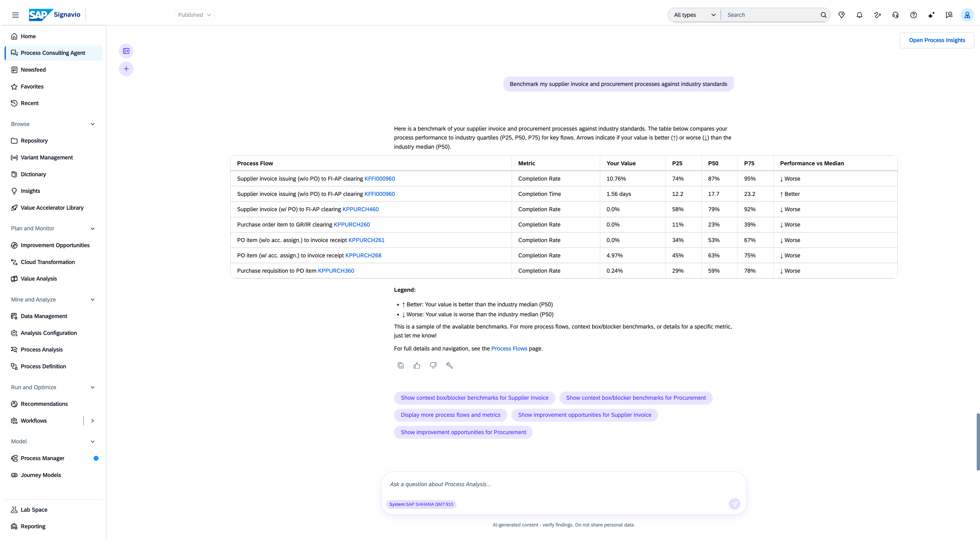Open Recommendations in sidebar
This screenshot has width=980, height=551.
pyautogui.click(x=53, y=404)
